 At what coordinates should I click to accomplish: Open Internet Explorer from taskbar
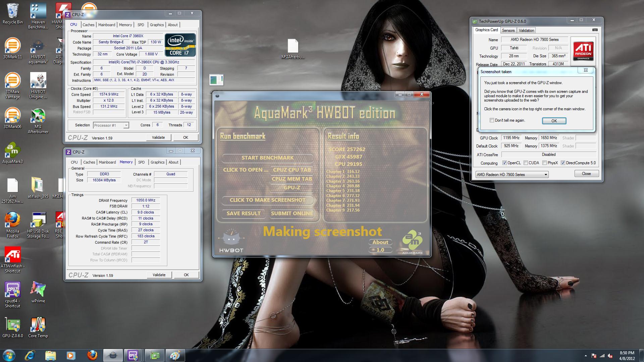click(x=30, y=355)
